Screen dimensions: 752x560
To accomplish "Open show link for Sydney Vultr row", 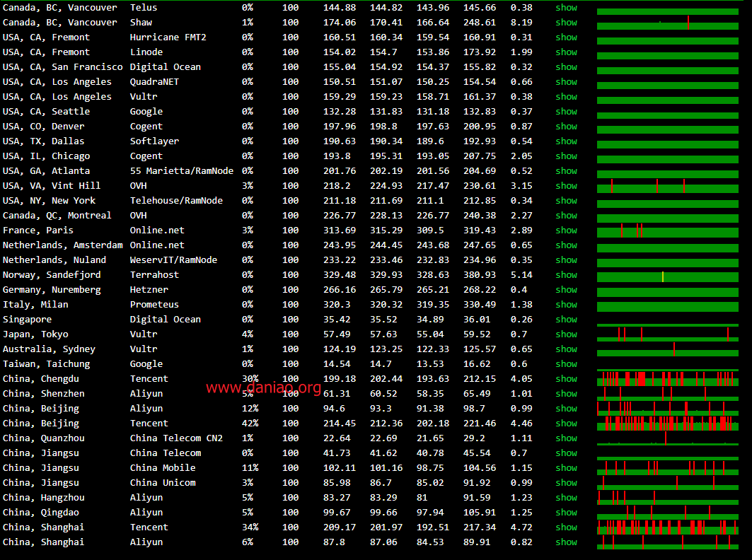I will [566, 349].
